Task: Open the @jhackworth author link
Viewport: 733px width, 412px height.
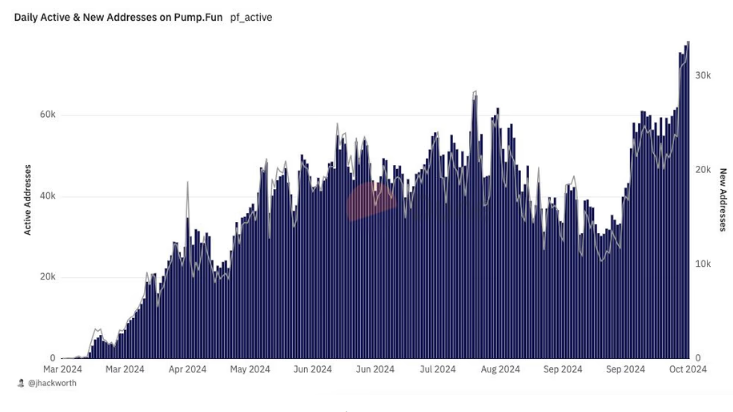Action: (52, 383)
